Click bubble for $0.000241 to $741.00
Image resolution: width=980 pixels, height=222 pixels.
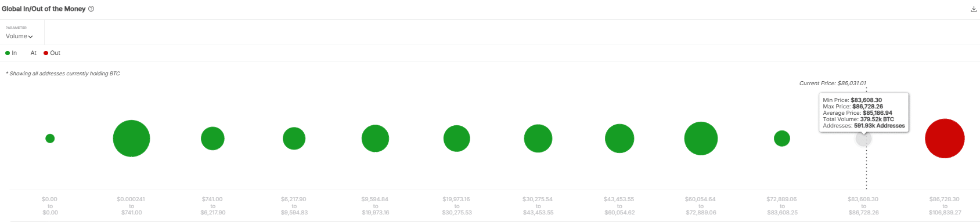[131, 139]
